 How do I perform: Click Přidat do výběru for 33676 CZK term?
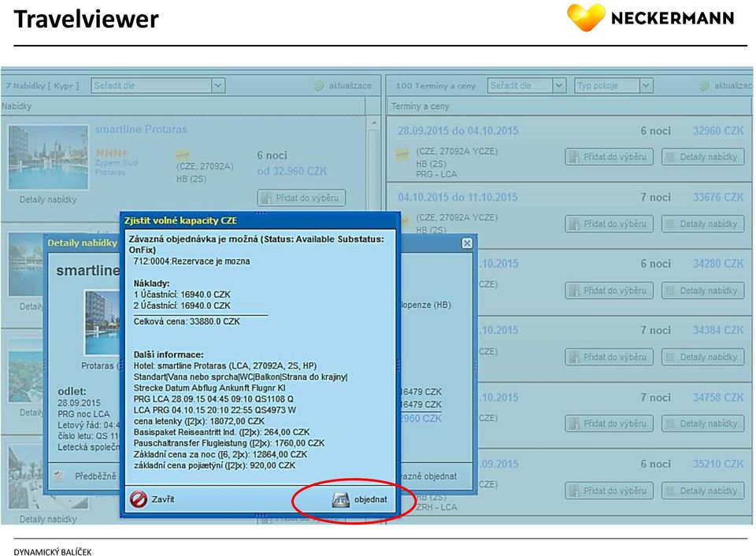coord(609,224)
